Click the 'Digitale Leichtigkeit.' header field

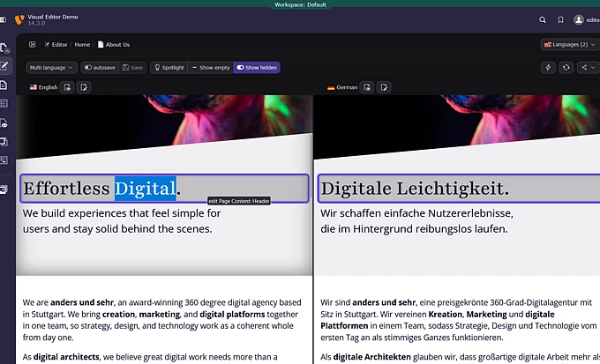click(459, 188)
